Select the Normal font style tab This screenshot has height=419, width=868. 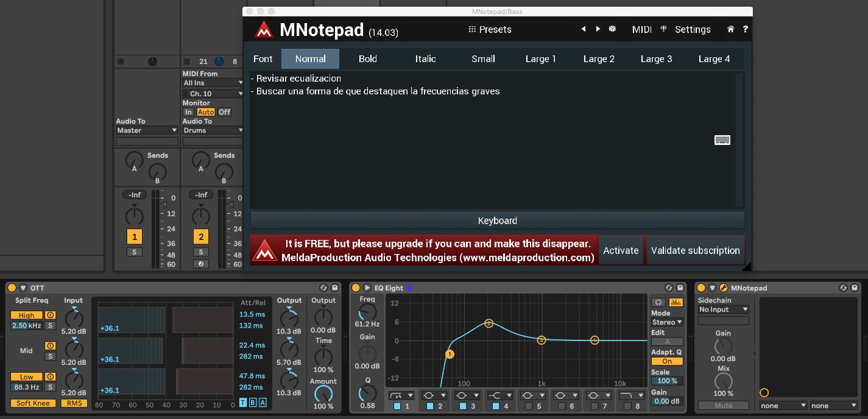pos(310,58)
